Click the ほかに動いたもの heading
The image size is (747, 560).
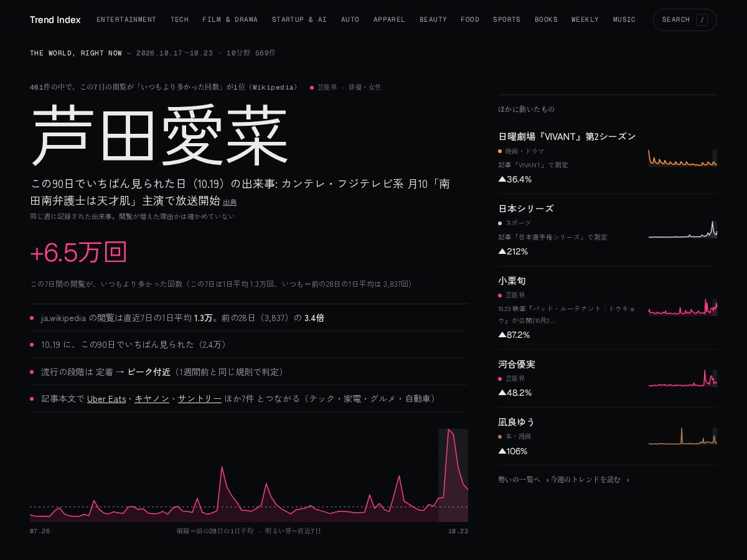coord(526,110)
